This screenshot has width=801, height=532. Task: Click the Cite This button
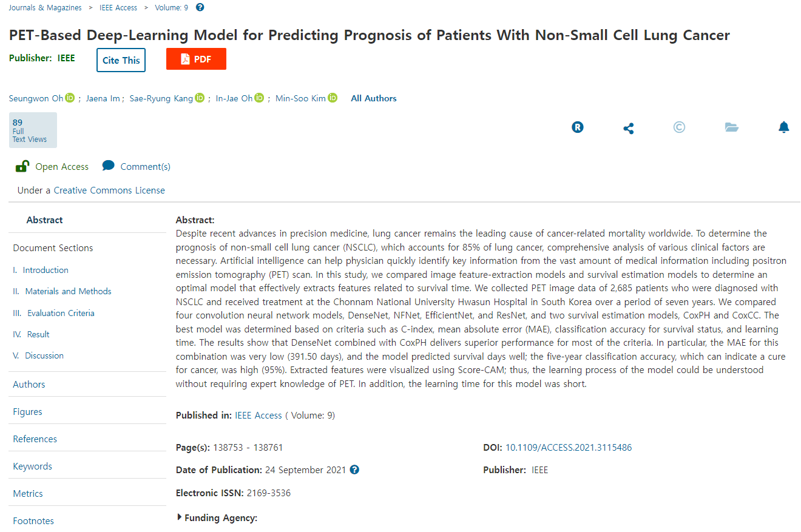coord(121,60)
